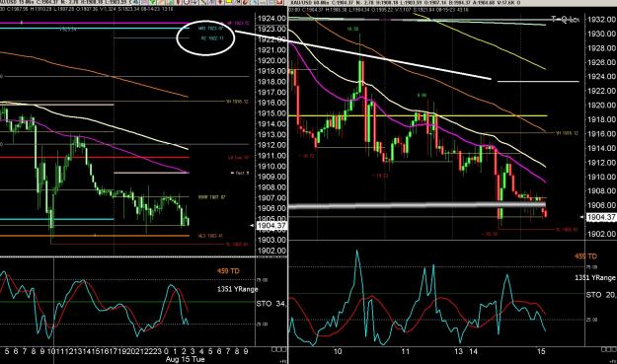Click the 11 date tick on the right chart
This screenshot has height=364, width=617.
(406, 351)
